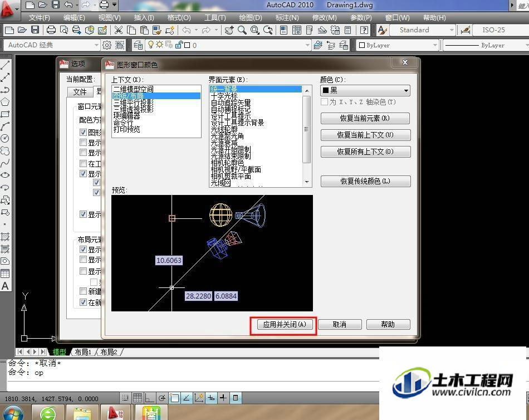This screenshot has height=420, width=529.
Task: Select the Line tool in draw toolbar
Action: [x=4, y=66]
